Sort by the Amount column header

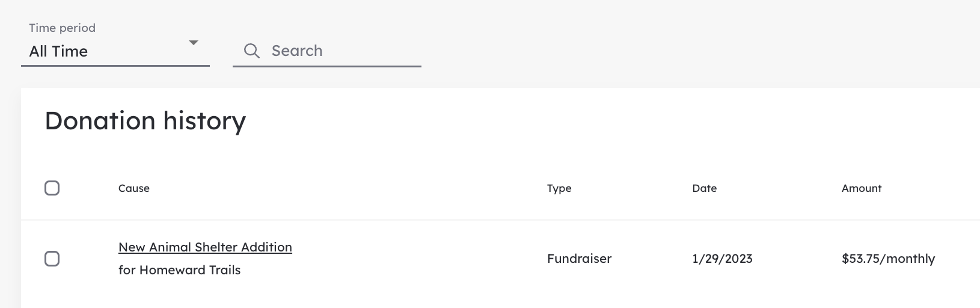[x=862, y=188]
